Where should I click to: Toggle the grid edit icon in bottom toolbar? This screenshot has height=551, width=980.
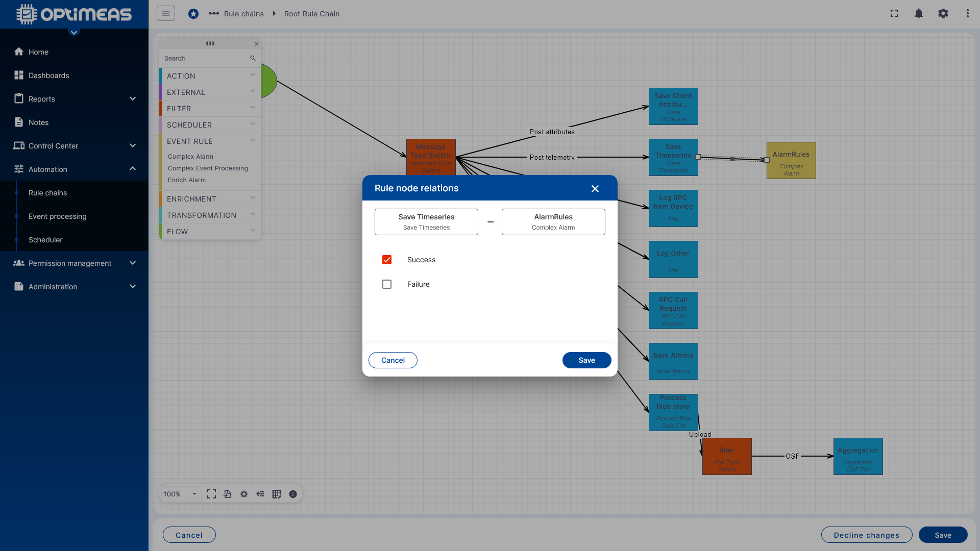pyautogui.click(x=277, y=494)
